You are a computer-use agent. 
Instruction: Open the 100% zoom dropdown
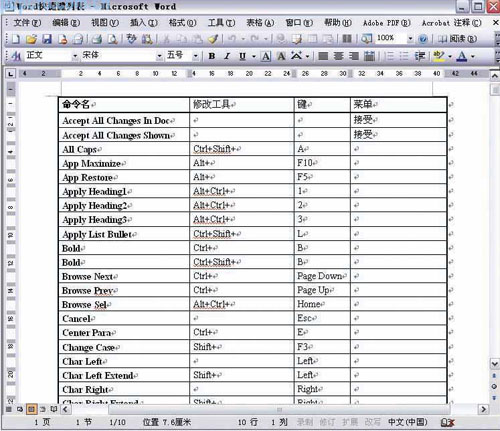point(410,39)
